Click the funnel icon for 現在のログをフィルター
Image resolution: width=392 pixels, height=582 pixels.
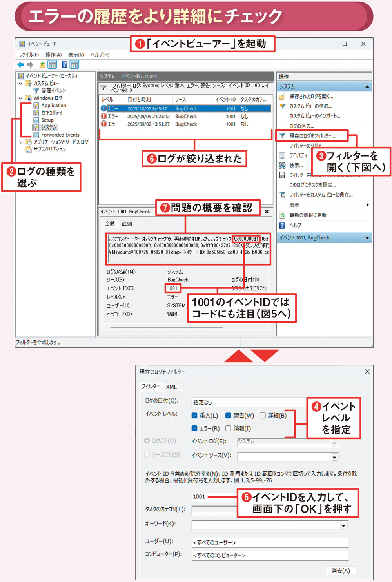click(282, 136)
